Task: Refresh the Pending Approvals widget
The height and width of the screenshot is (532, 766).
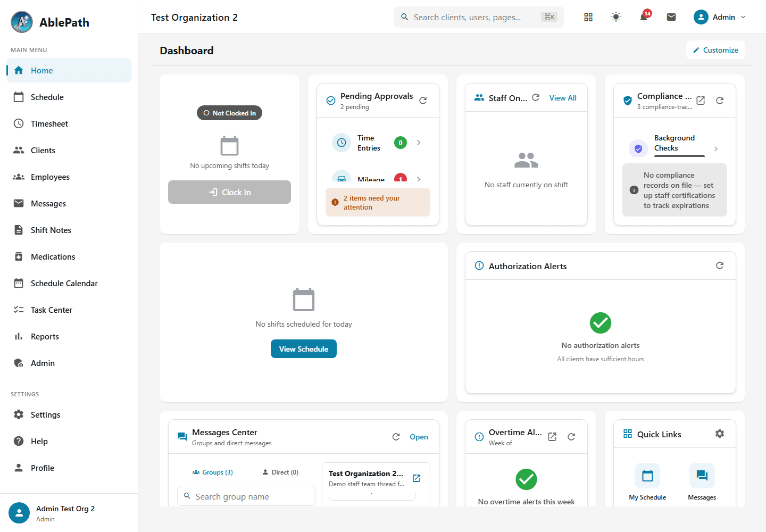Action: 423,101
